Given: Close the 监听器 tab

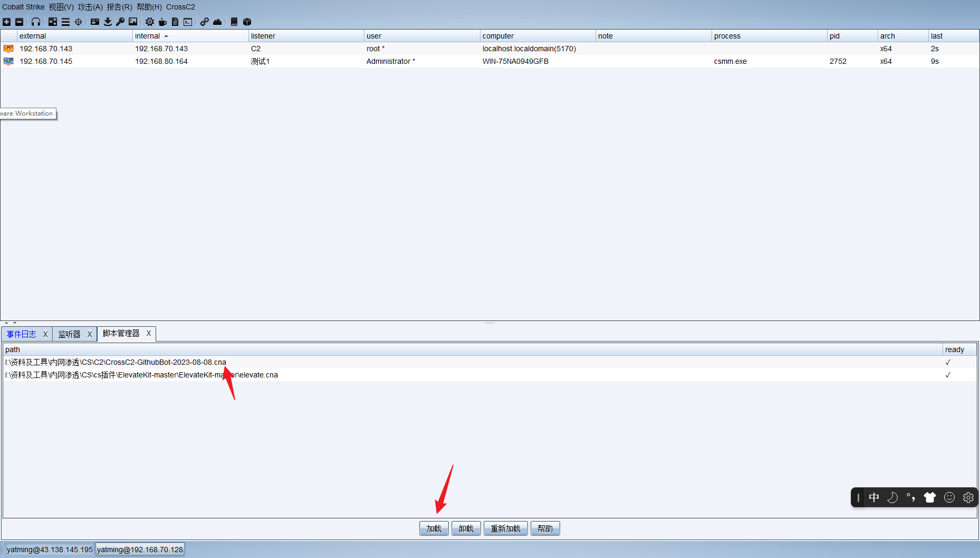Looking at the screenshot, I should pyautogui.click(x=90, y=334).
